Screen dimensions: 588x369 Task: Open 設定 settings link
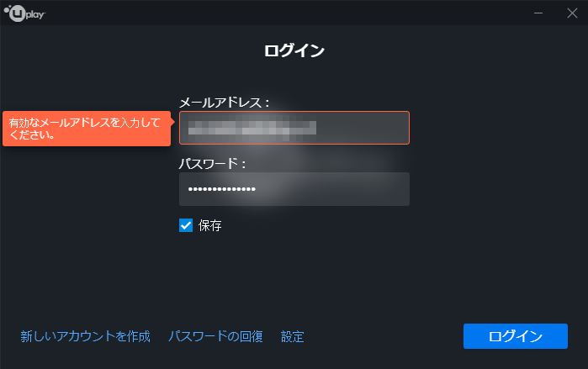[293, 336]
